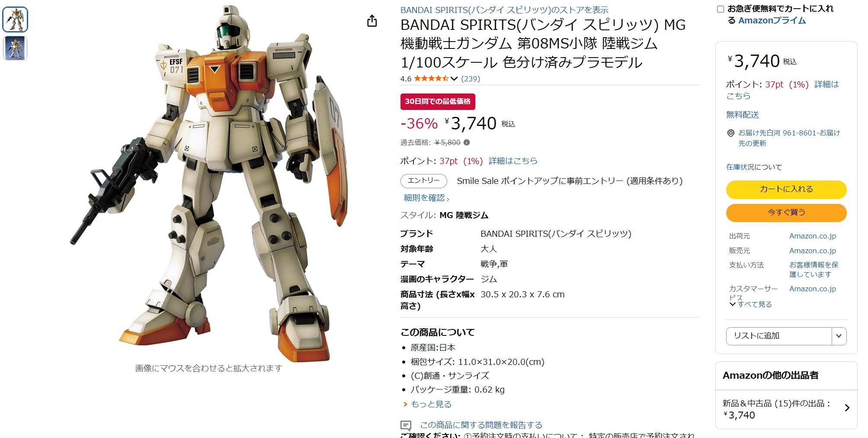Open other sellers chevron arrow
868x438 pixels.
tap(847, 408)
